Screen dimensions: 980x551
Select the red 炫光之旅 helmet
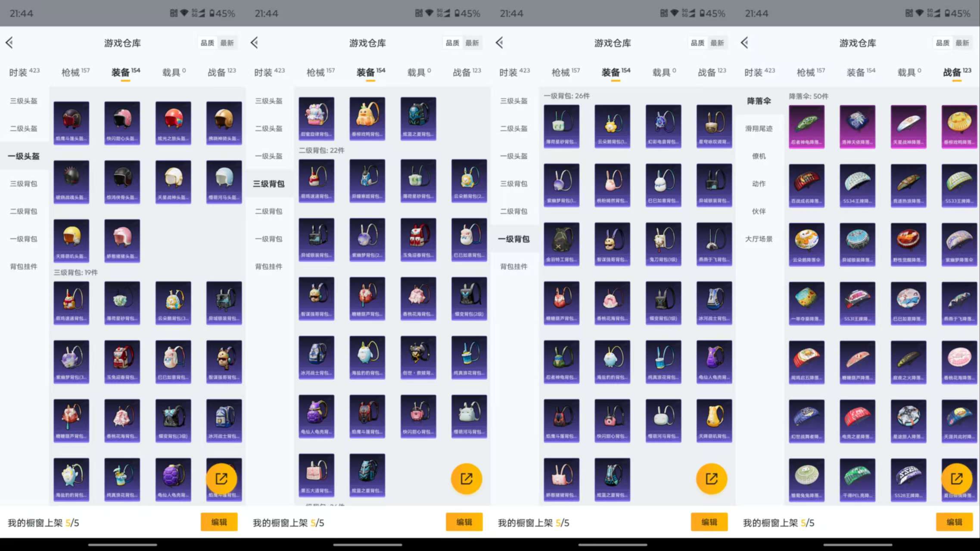pos(173,123)
